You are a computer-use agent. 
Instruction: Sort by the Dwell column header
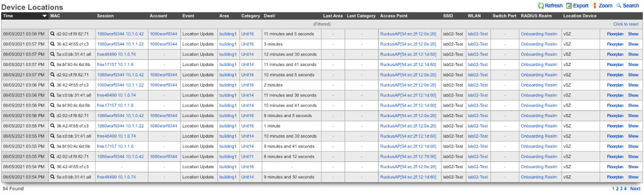pyautogui.click(x=269, y=16)
